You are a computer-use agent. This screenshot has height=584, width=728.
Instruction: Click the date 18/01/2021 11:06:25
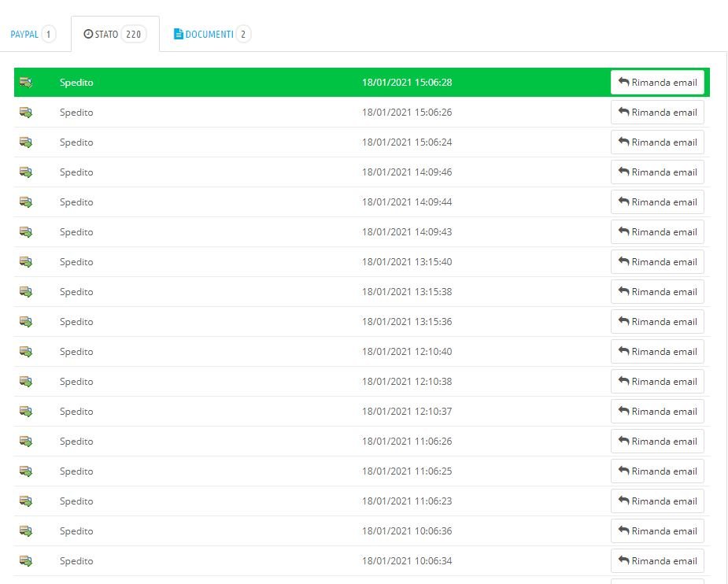coord(407,471)
